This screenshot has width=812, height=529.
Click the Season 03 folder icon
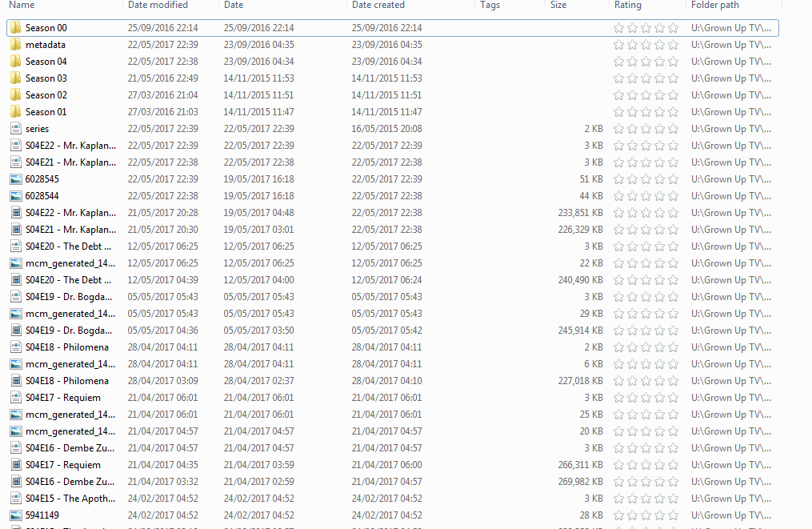16,78
